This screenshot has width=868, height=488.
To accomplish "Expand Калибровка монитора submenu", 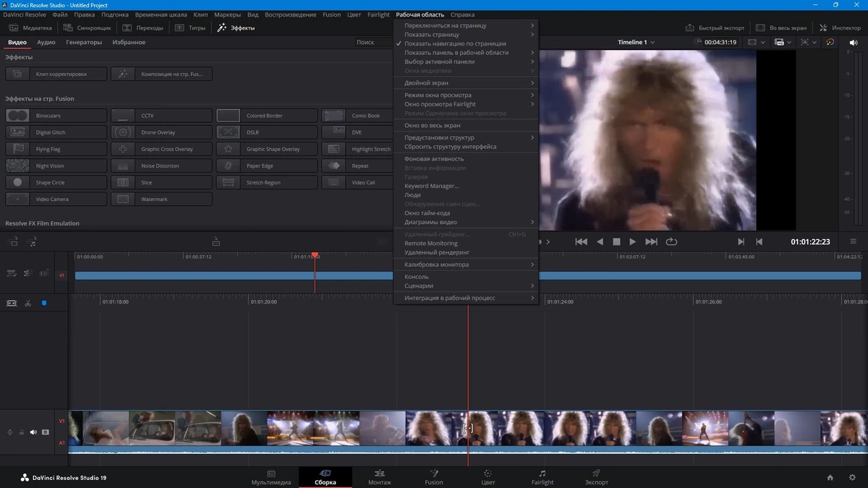I will click(465, 265).
